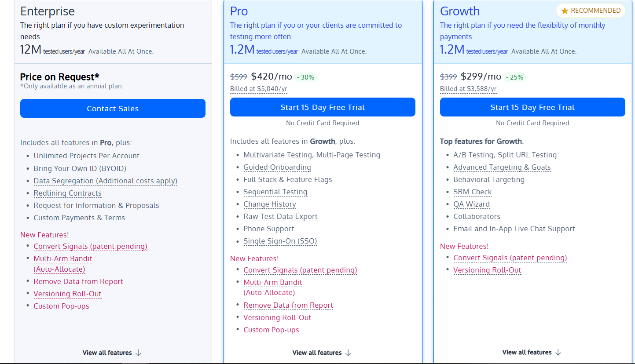The width and height of the screenshot is (635, 364).
Task: Expand View all features under Pro plan
Action: point(317,353)
